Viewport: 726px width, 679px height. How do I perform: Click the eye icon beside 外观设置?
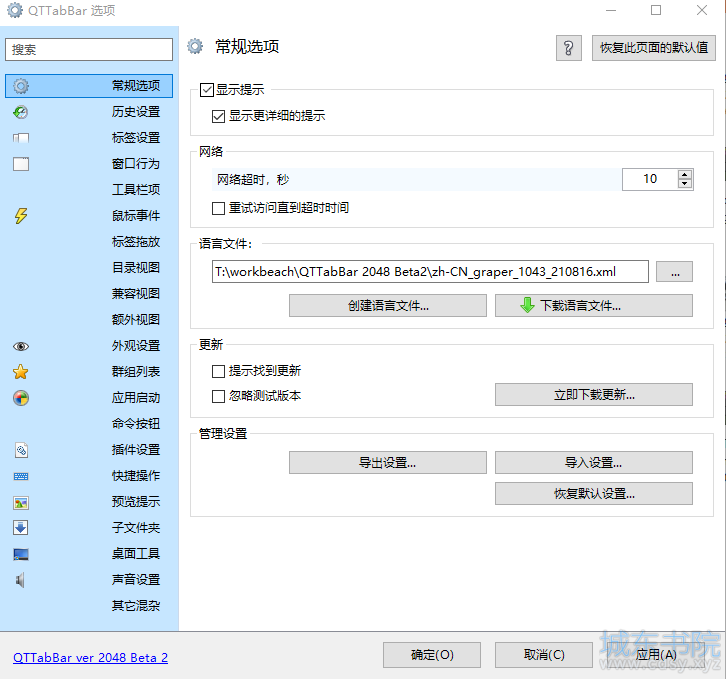point(21,346)
